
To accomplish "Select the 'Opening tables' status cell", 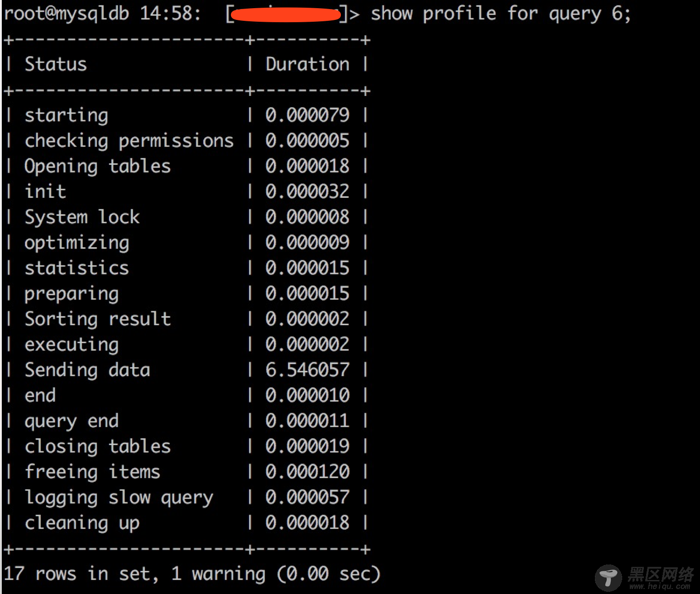I will point(98,166).
